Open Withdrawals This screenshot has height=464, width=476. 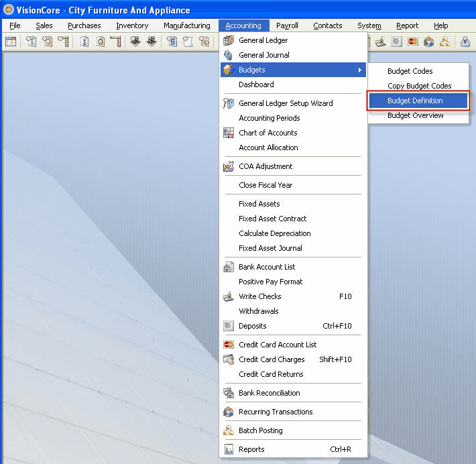tap(293, 311)
